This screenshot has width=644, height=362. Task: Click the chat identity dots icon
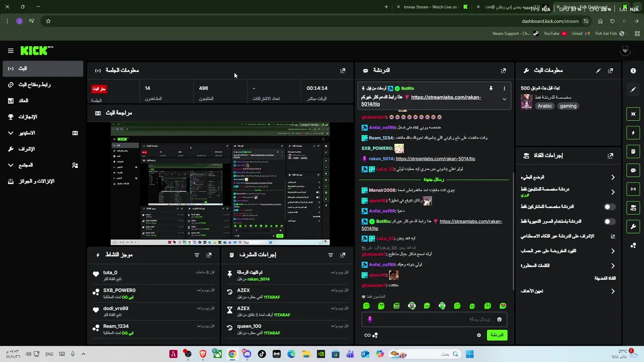pyautogui.click(x=375, y=335)
